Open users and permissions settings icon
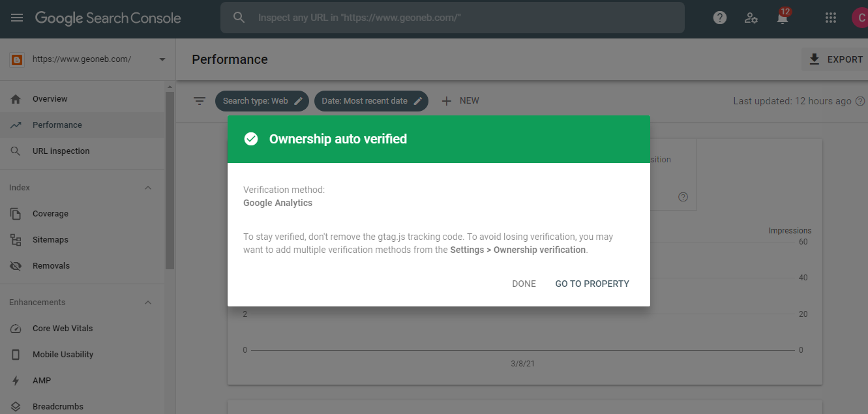868x414 pixels. coord(751,18)
